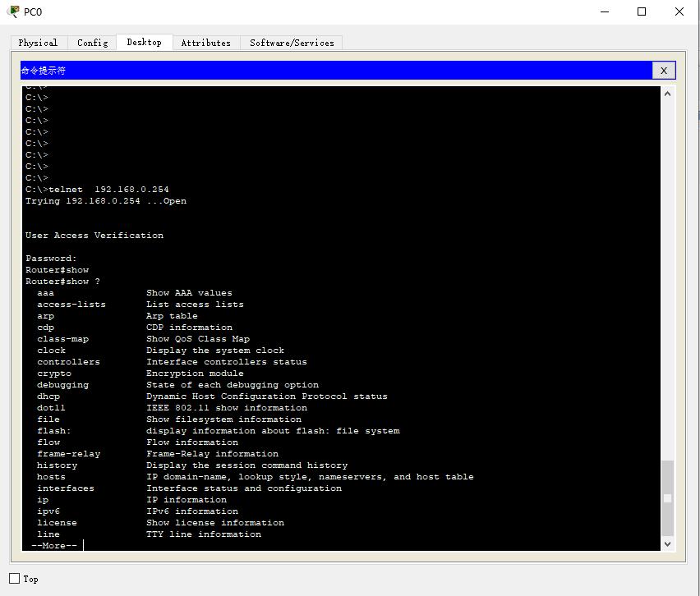Click the terminal scrollbar down arrow

[x=667, y=543]
